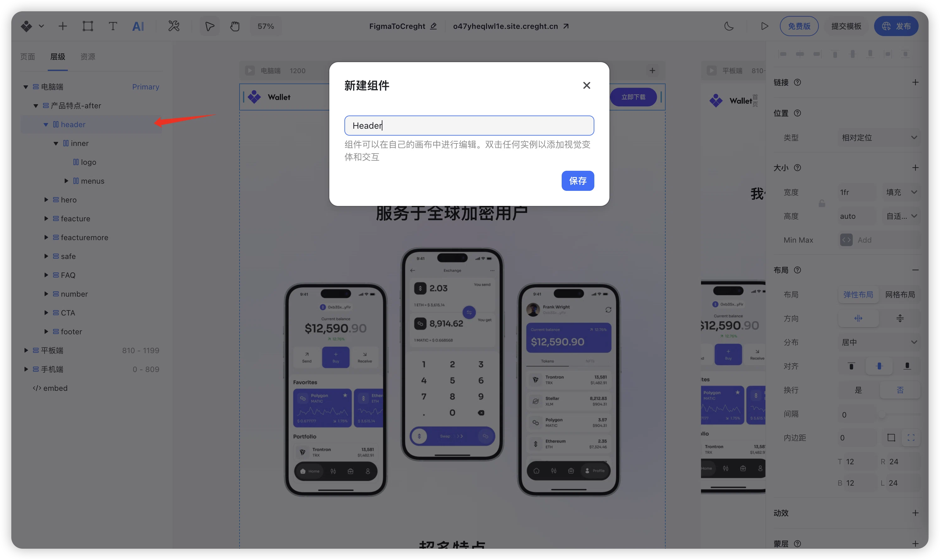Viewport: 940px width, 560px height.
Task: Open the site link in new window
Action: (566, 26)
